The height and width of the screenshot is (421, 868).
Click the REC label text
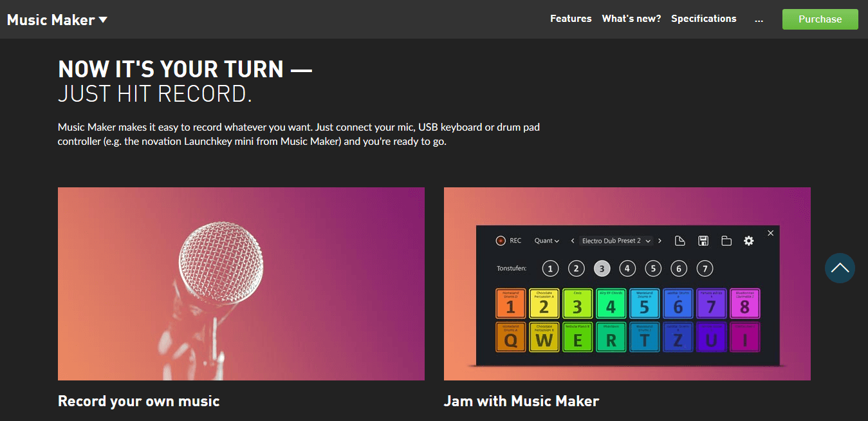click(515, 241)
